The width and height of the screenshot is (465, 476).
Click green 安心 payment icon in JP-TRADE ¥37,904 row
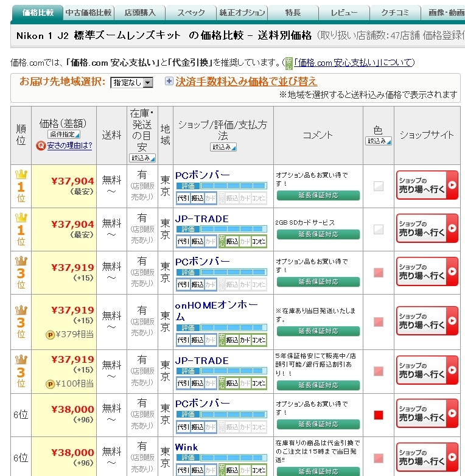222,242
